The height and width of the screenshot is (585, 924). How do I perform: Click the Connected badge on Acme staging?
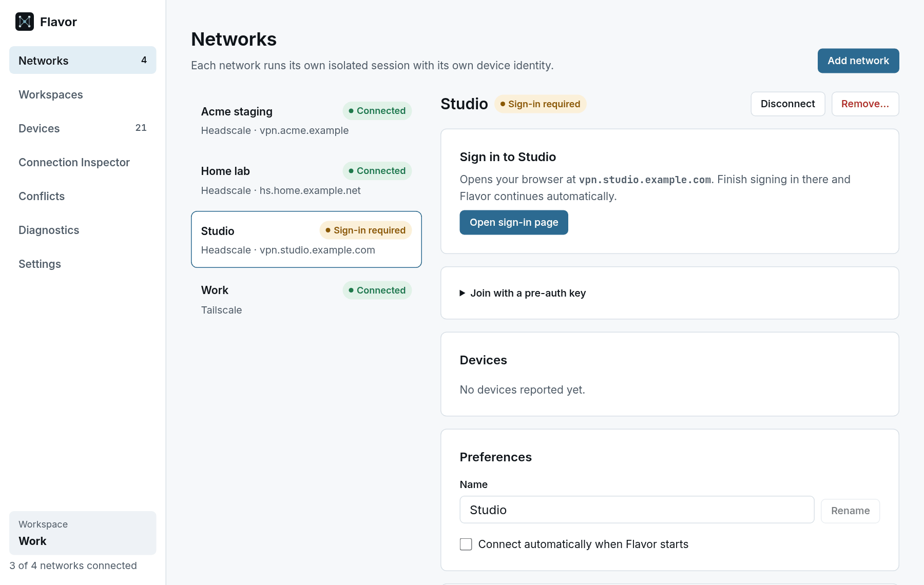[x=377, y=111]
